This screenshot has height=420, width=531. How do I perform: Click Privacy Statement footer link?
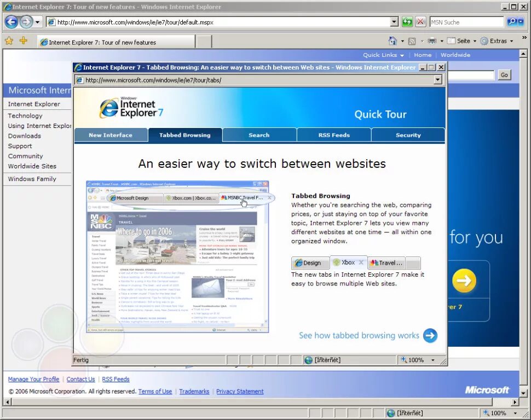[240, 391]
